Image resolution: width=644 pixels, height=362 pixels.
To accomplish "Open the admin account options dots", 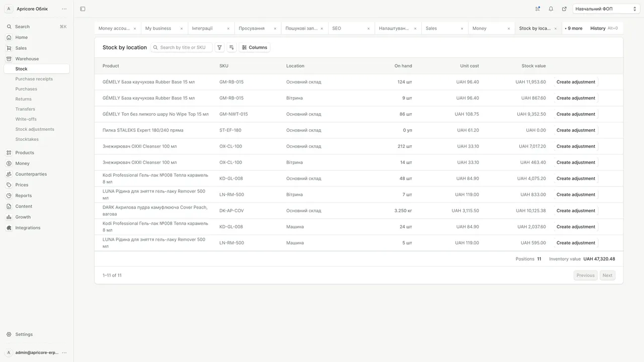I will (64, 352).
